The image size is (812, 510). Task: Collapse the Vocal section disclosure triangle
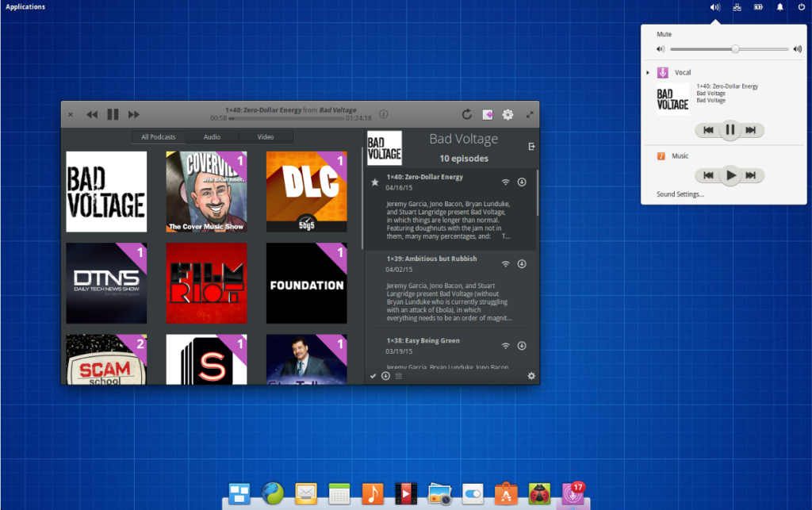coord(649,71)
